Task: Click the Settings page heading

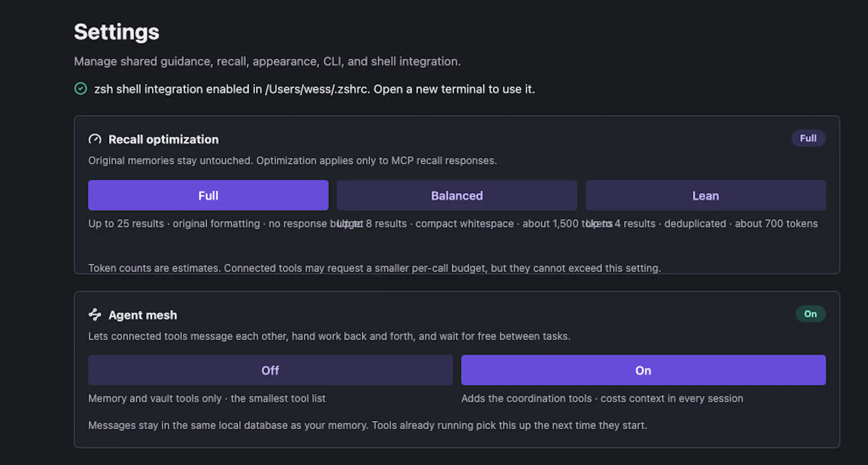Action: pyautogui.click(x=117, y=32)
